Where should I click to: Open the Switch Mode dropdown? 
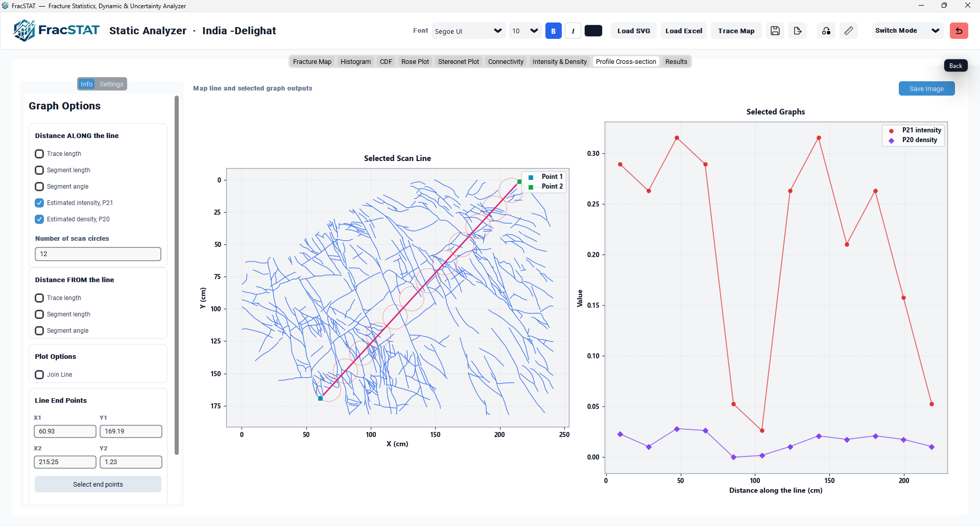[907, 31]
